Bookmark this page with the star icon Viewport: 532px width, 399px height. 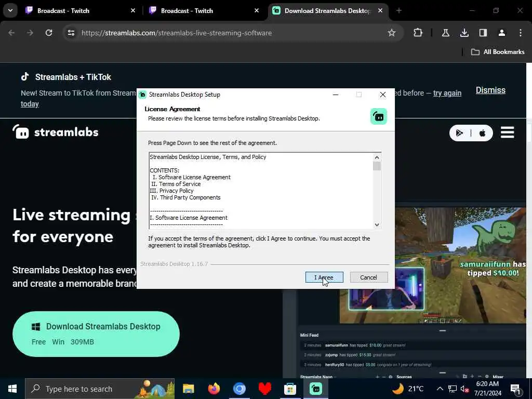coord(392,33)
